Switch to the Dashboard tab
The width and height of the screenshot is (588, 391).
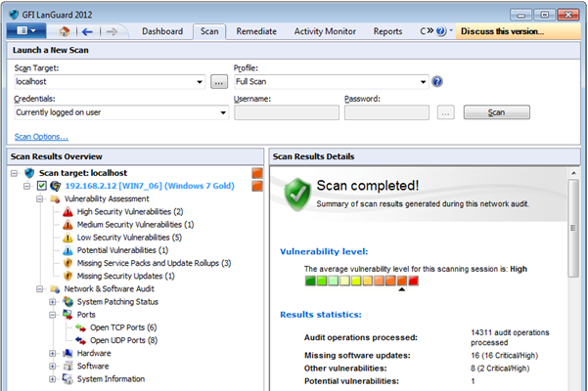[x=162, y=31]
